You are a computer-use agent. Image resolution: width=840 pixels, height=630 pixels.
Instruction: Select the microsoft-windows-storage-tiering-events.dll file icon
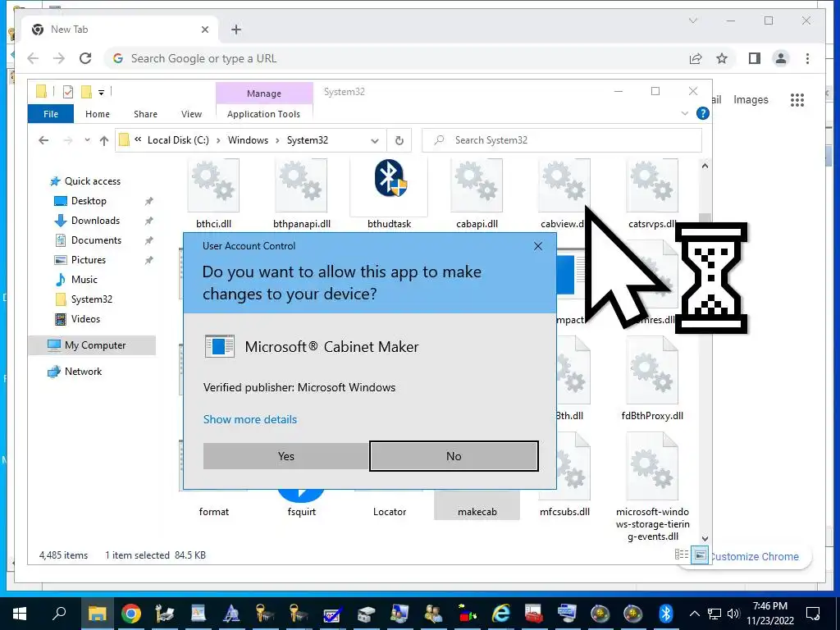coord(652,467)
